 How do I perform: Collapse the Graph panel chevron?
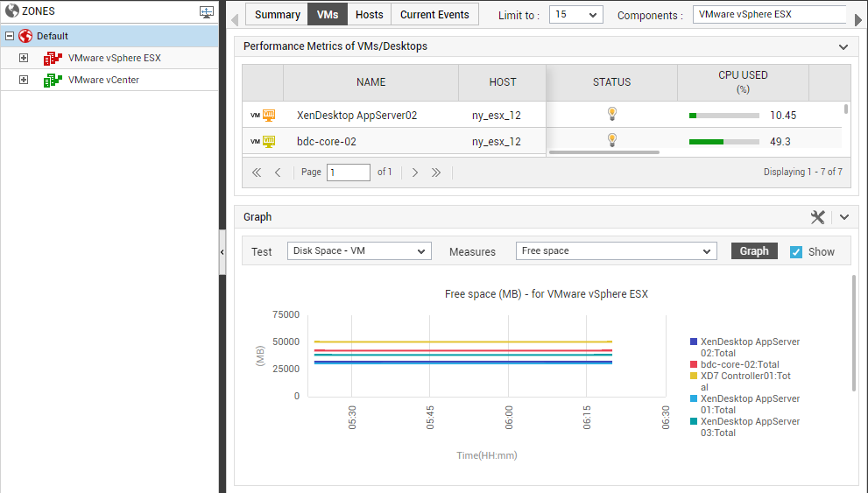tap(843, 217)
